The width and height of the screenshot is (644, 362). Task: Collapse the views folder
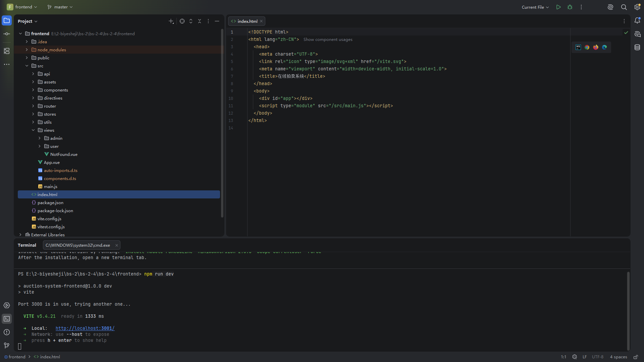(33, 130)
